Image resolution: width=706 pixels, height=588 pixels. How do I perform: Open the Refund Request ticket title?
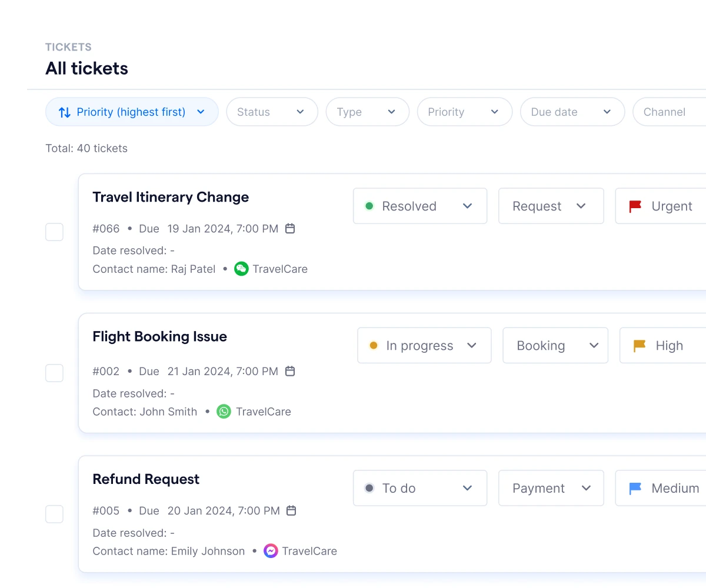146,479
